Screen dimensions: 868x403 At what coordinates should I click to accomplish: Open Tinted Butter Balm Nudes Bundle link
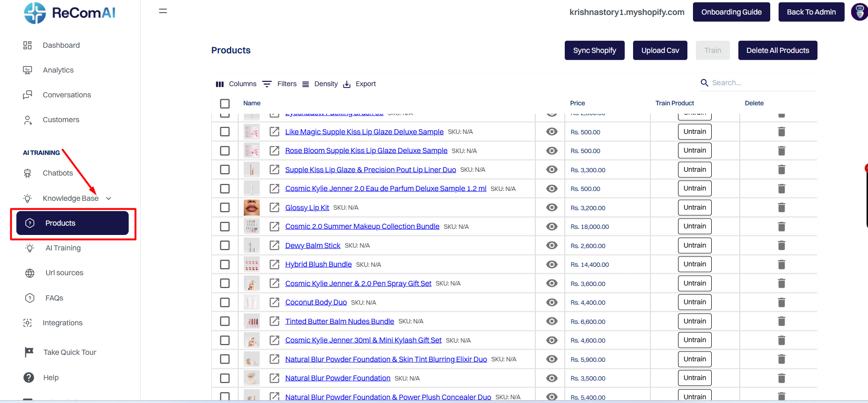tap(340, 322)
